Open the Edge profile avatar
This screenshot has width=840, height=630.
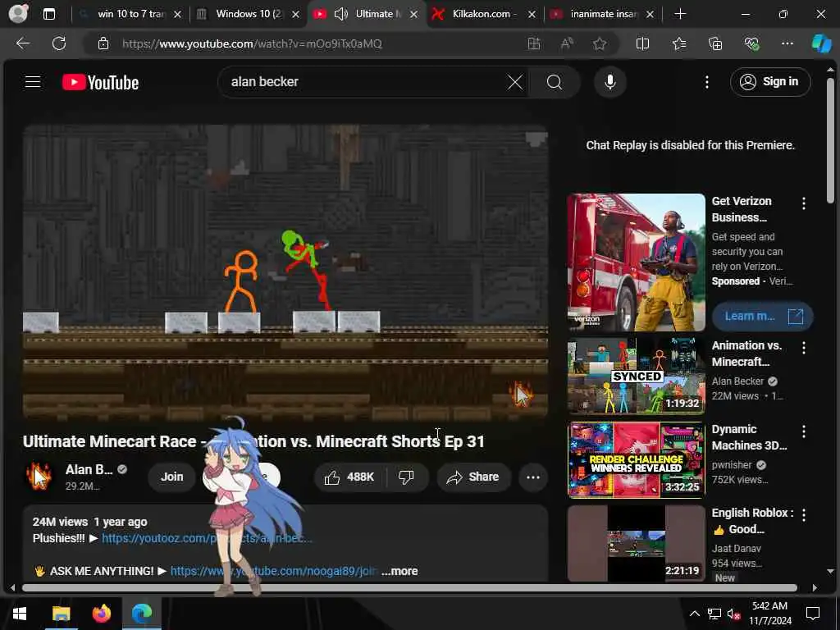(18, 13)
